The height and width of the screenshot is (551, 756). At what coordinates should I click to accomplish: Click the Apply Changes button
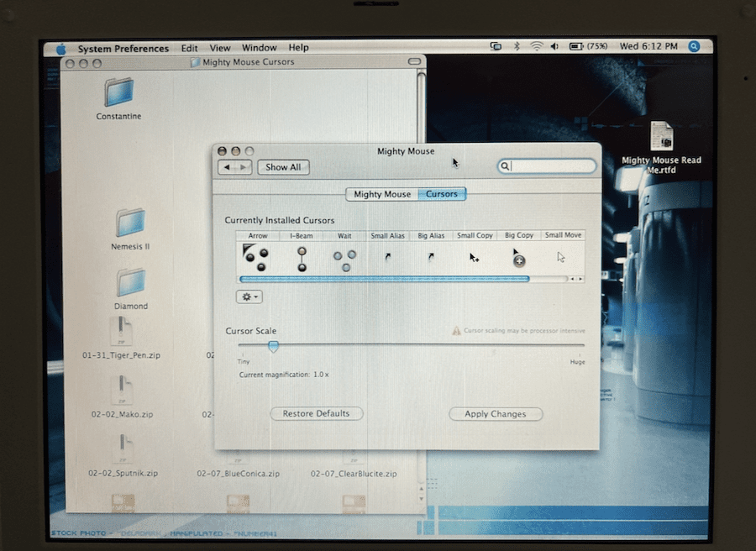coord(495,414)
